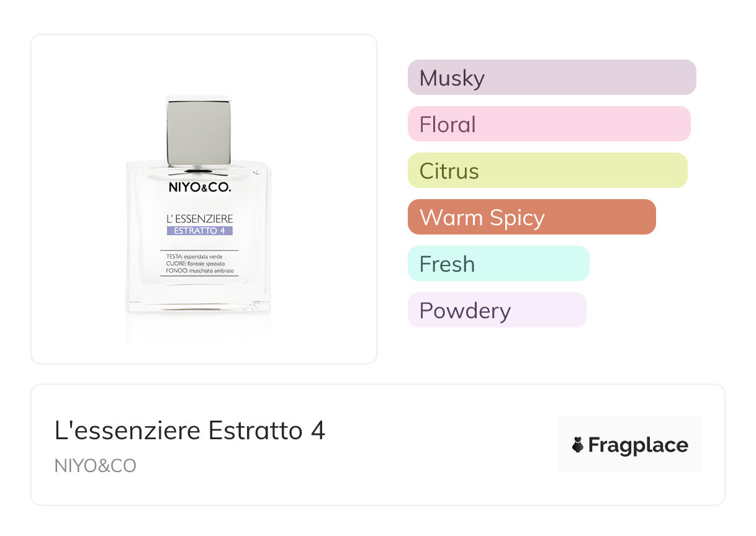Open the perfume bottle product image
Screen dimensions: 756x536
coord(204,199)
